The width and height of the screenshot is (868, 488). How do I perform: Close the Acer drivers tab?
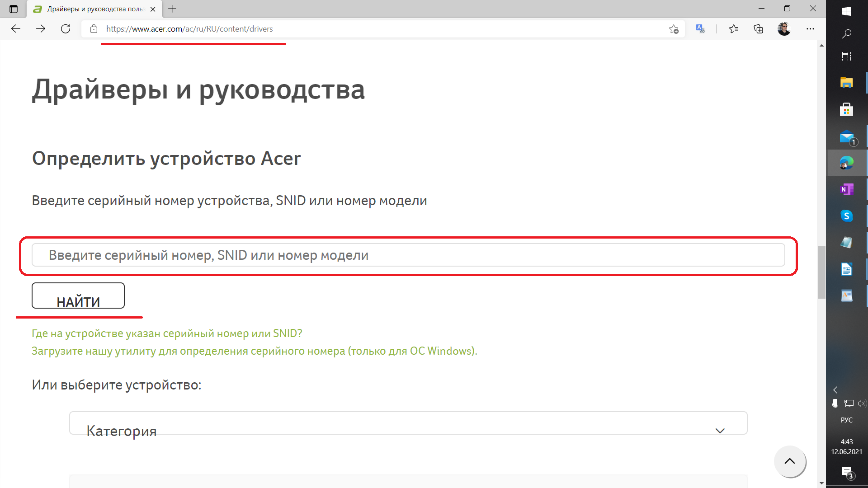coord(153,9)
